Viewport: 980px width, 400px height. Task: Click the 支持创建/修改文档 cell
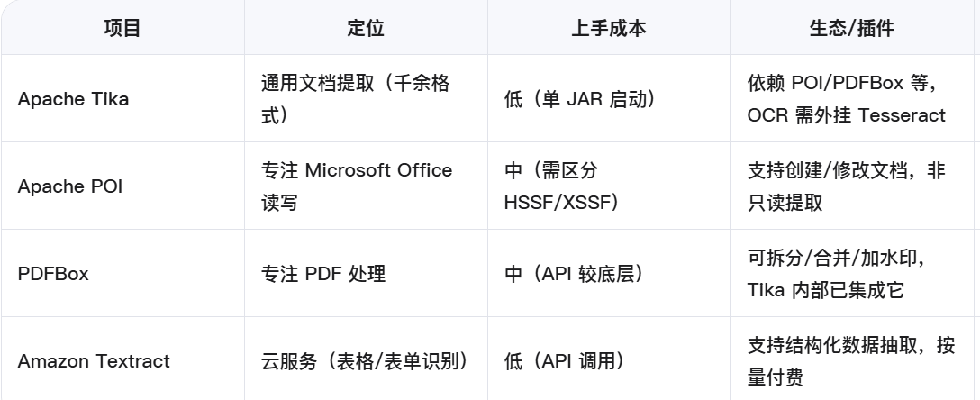[x=846, y=186]
